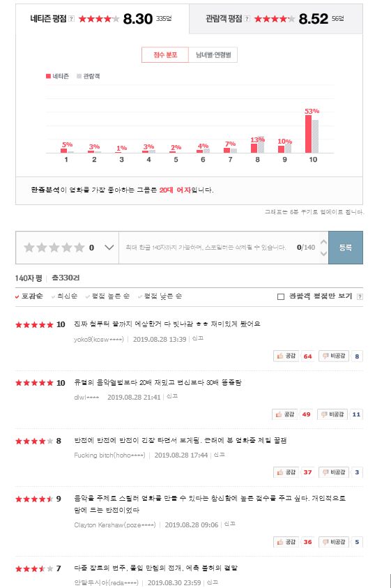
Task: Click the down arrow of the review text box
Action: 324,253
